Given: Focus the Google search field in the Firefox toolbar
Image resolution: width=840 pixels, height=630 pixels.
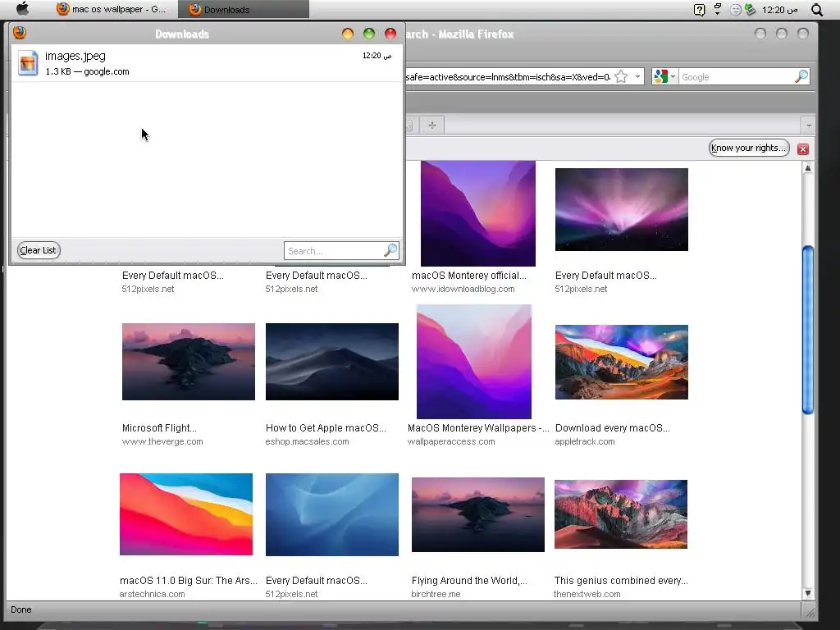Looking at the screenshot, I should pos(736,76).
